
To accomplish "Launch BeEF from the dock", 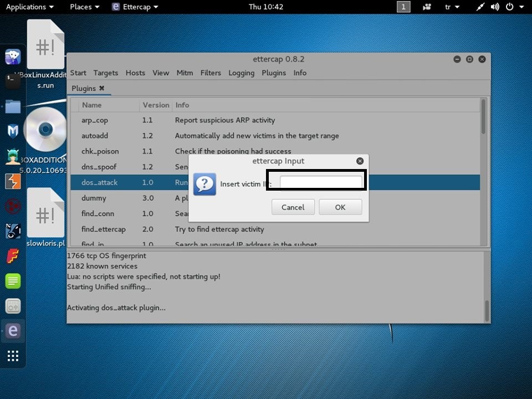I will click(13, 231).
